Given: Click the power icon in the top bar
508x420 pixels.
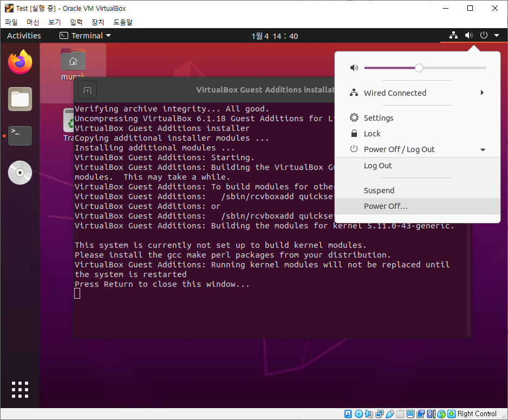Looking at the screenshot, I should 484,35.
